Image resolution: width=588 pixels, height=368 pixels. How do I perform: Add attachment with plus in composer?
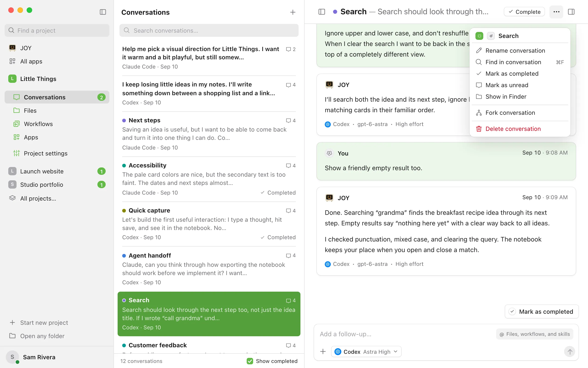click(x=323, y=351)
